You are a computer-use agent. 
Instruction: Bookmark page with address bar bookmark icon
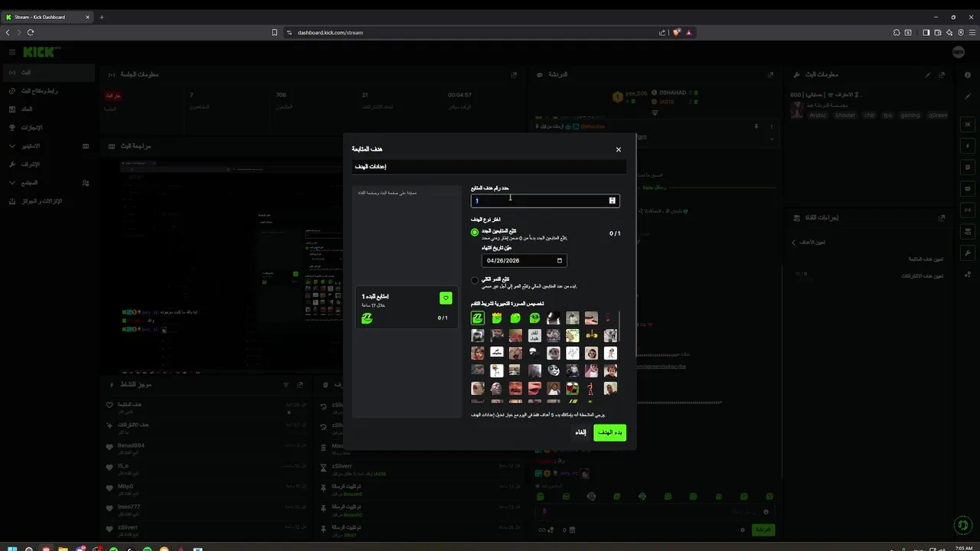274,32
